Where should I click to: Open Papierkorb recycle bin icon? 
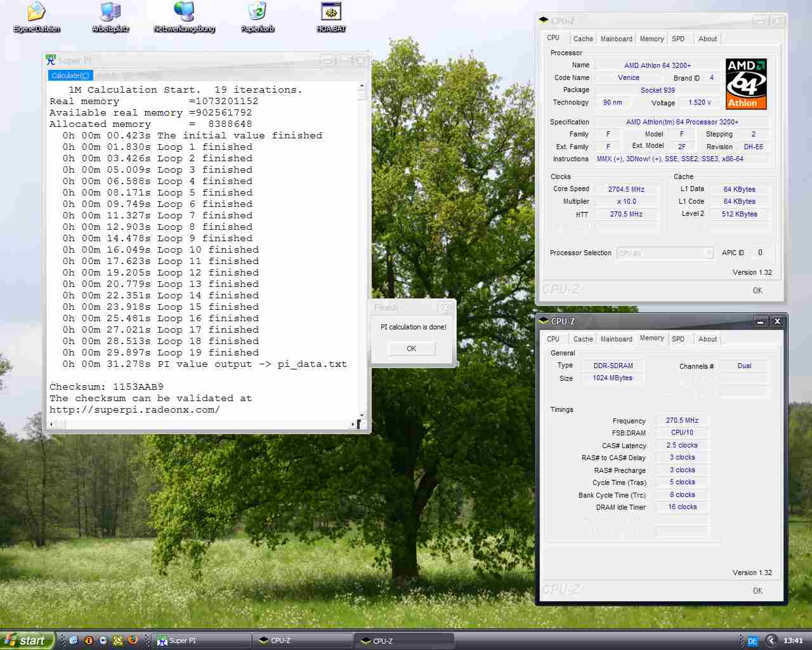(x=258, y=17)
